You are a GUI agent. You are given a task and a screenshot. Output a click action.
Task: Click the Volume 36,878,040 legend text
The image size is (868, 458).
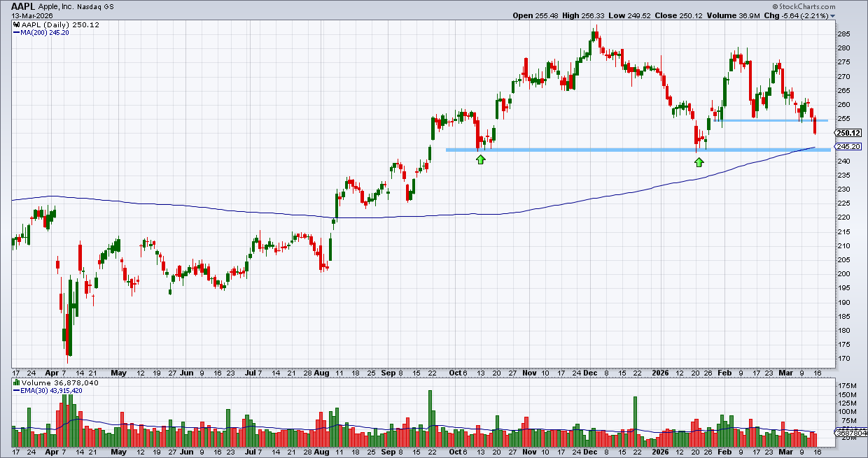pos(59,382)
